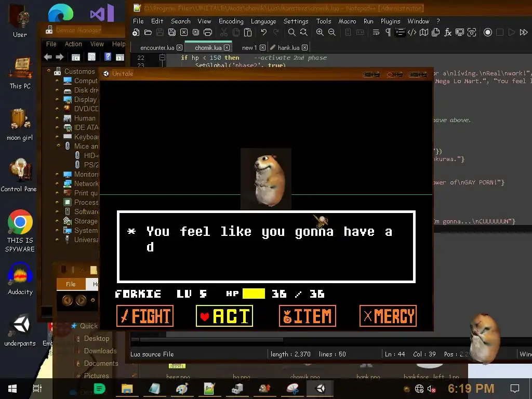Click the ITEM button in Unitale
The image size is (532, 399).
coord(308,316)
